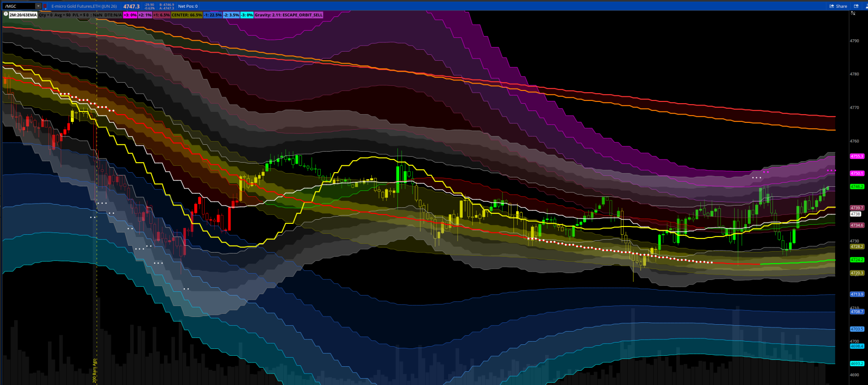Click the 4738 white price bubble
This screenshot has height=385, width=868.
[855, 214]
